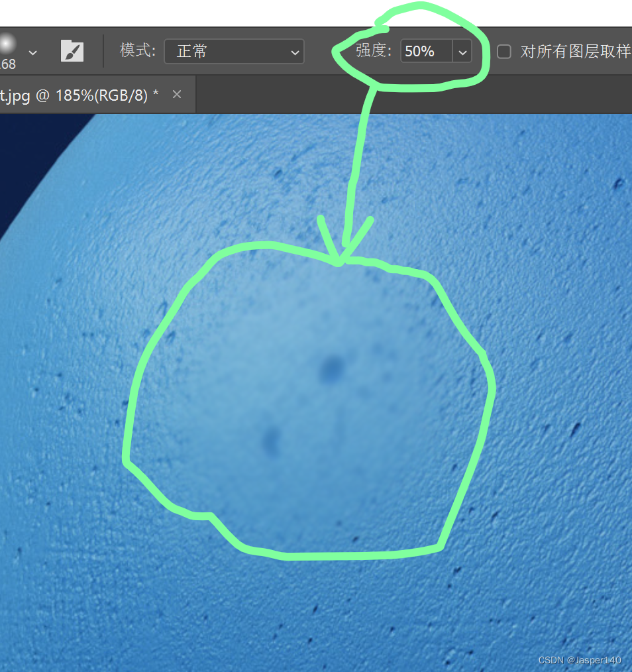The width and height of the screenshot is (632, 672).
Task: Enable 对所有图层取样 checkbox
Action: [504, 52]
